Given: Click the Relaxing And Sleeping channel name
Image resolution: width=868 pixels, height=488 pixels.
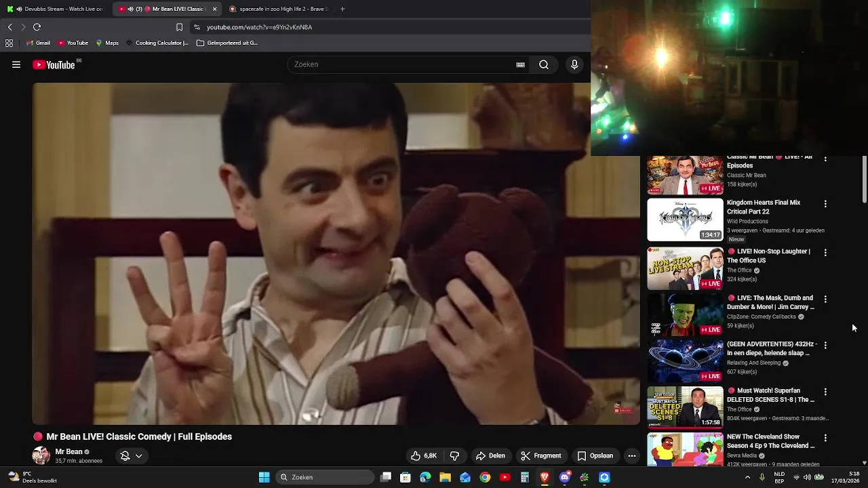Looking at the screenshot, I should (x=753, y=363).
